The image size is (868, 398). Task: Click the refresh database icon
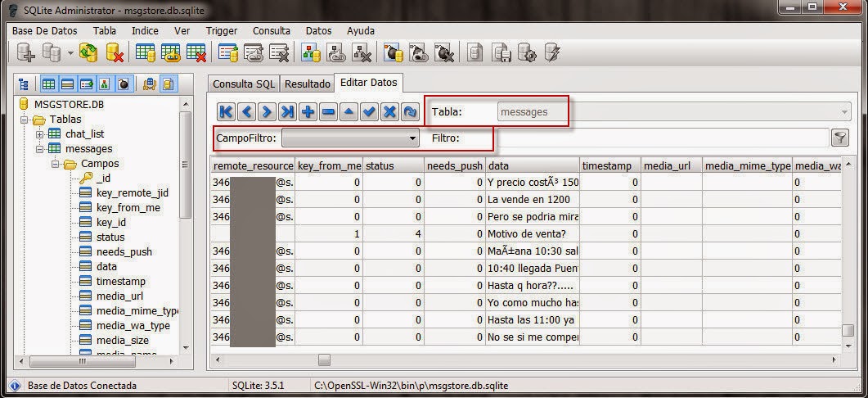(88, 52)
